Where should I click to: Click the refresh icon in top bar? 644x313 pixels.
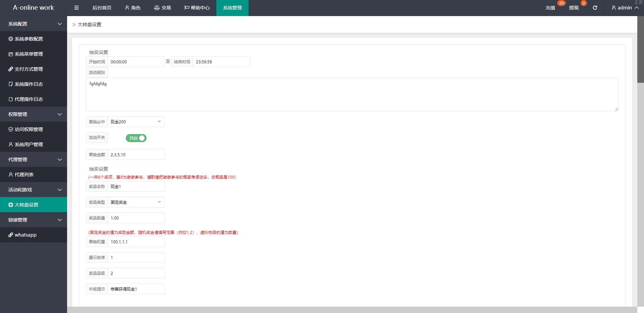point(595,8)
